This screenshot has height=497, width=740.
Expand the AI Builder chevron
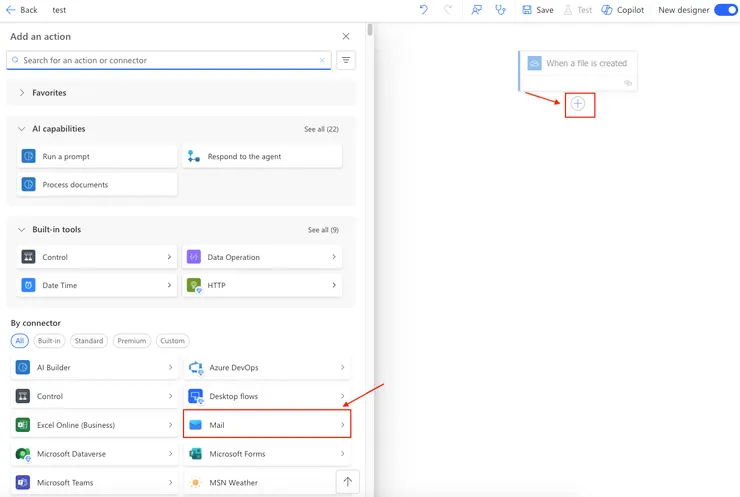[170, 367]
